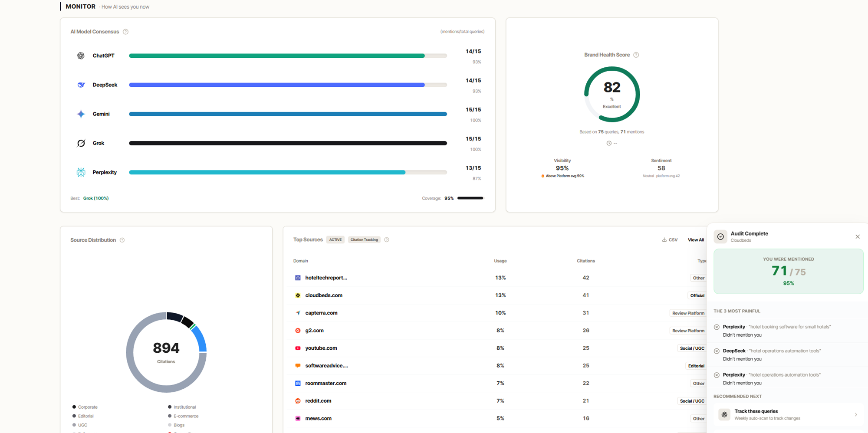Click the 82 Brand Health gauge

pyautogui.click(x=612, y=94)
